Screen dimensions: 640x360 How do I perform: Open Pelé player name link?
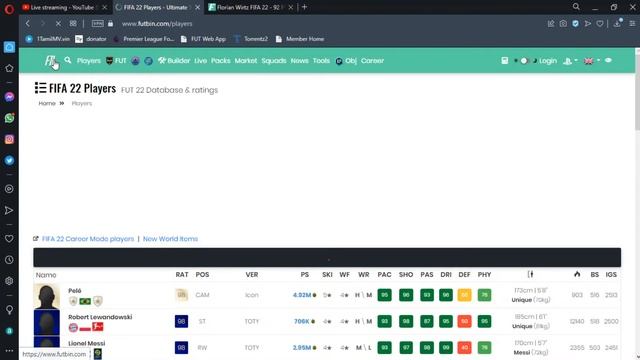click(x=75, y=291)
